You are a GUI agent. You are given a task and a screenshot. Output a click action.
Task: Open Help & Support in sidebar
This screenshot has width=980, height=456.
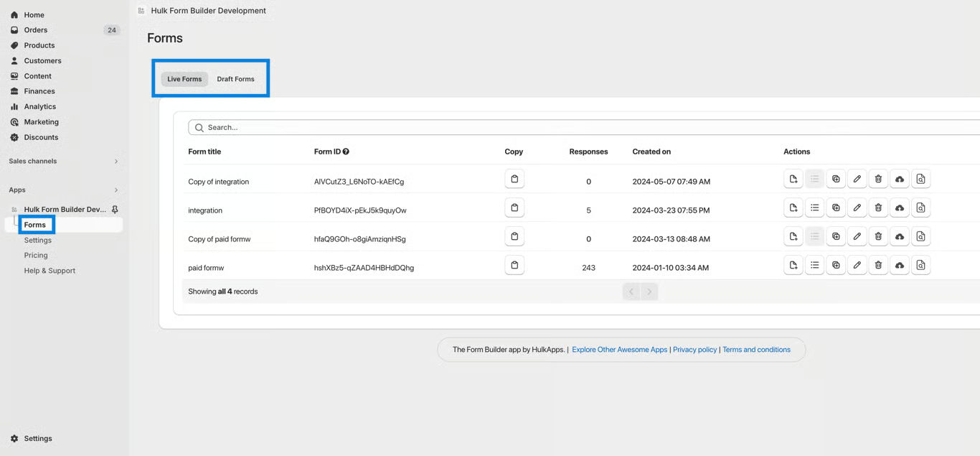pyautogui.click(x=50, y=271)
